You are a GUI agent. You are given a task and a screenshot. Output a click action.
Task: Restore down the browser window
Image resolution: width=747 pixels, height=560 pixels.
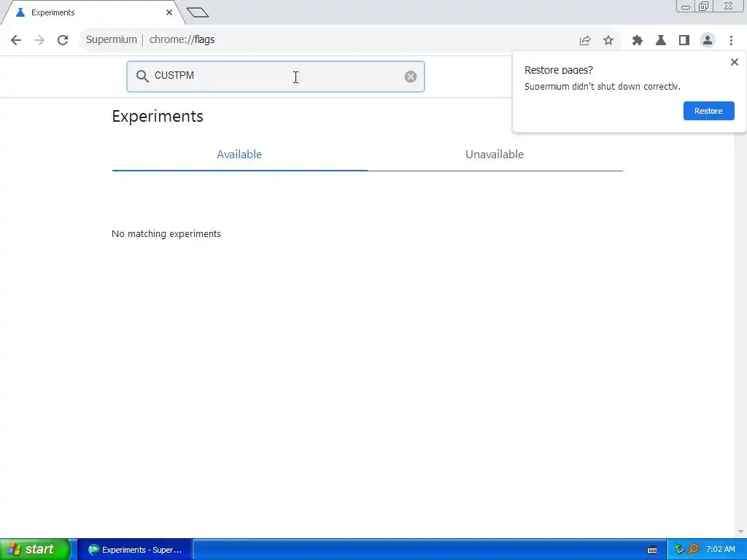[703, 6]
